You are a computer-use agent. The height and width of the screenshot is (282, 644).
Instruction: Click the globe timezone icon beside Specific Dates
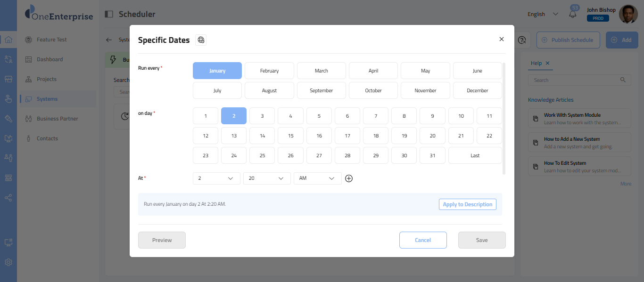click(201, 40)
